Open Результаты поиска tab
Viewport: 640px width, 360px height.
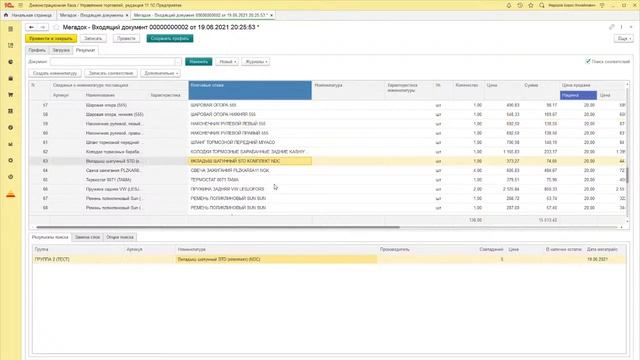(x=50, y=237)
